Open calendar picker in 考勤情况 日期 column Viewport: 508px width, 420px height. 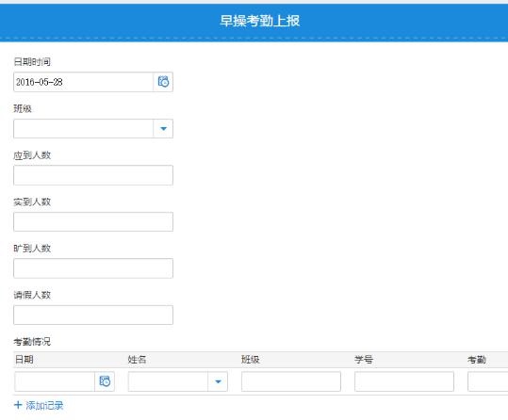[105, 381]
